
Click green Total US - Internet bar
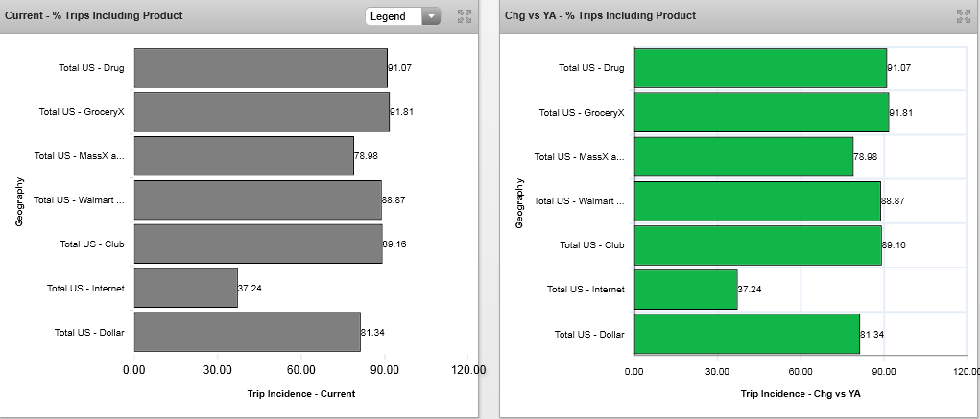(x=685, y=289)
